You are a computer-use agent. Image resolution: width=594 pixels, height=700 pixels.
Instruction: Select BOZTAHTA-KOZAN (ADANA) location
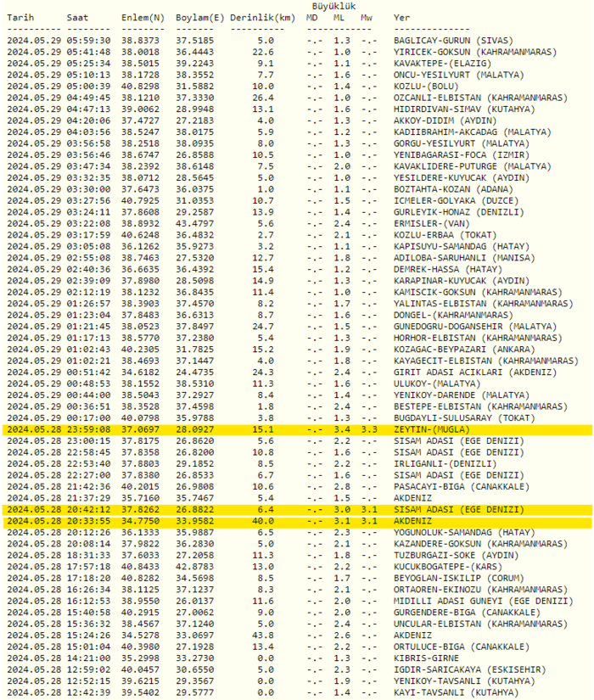(453, 189)
